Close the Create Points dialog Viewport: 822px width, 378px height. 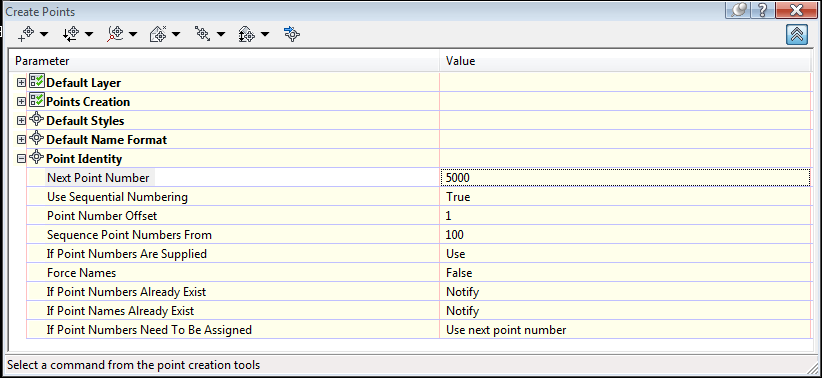(796, 10)
